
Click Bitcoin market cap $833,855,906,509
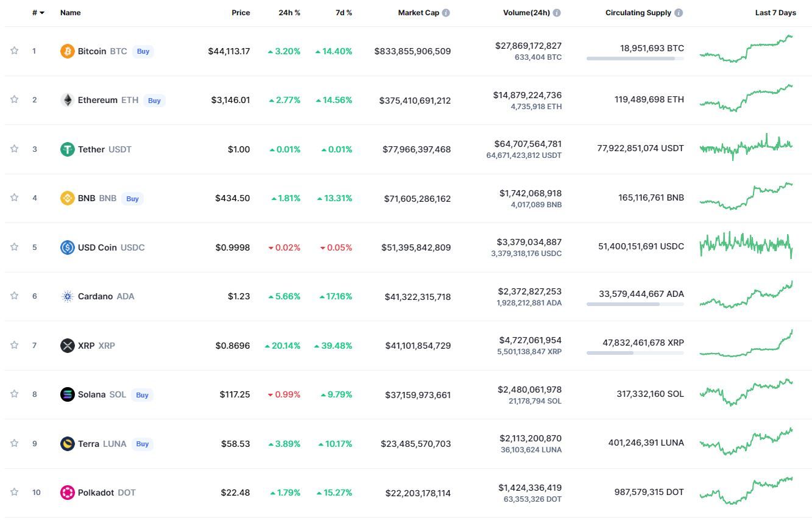(x=412, y=51)
